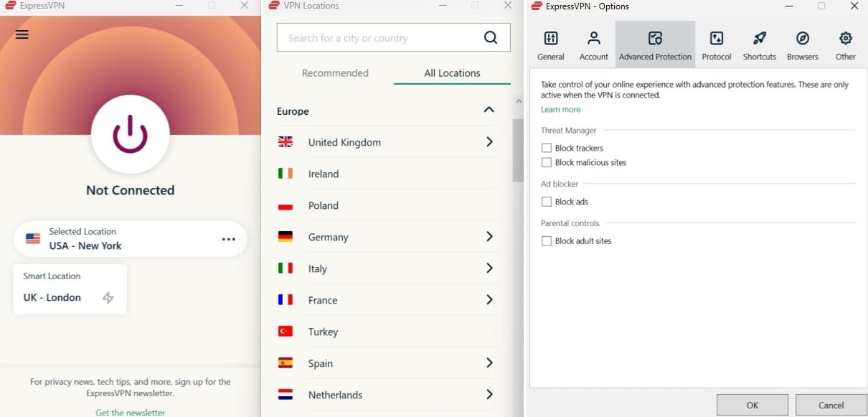Screen dimensions: 868x417
Task: Select Poland from the locations list
Action: point(387,205)
